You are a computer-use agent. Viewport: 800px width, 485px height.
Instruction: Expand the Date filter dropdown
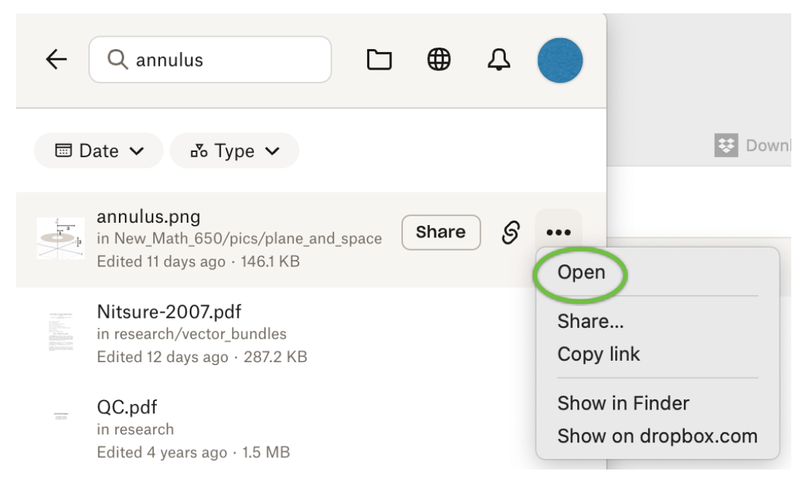tap(99, 151)
